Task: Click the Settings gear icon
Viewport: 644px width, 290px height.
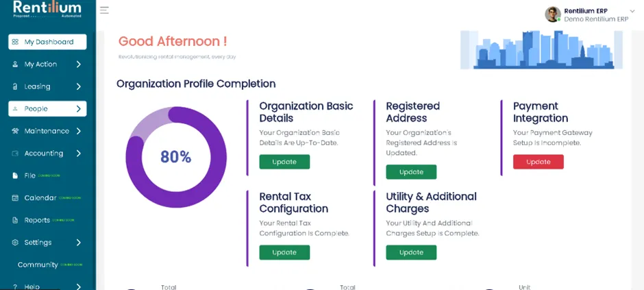Action: coord(15,242)
